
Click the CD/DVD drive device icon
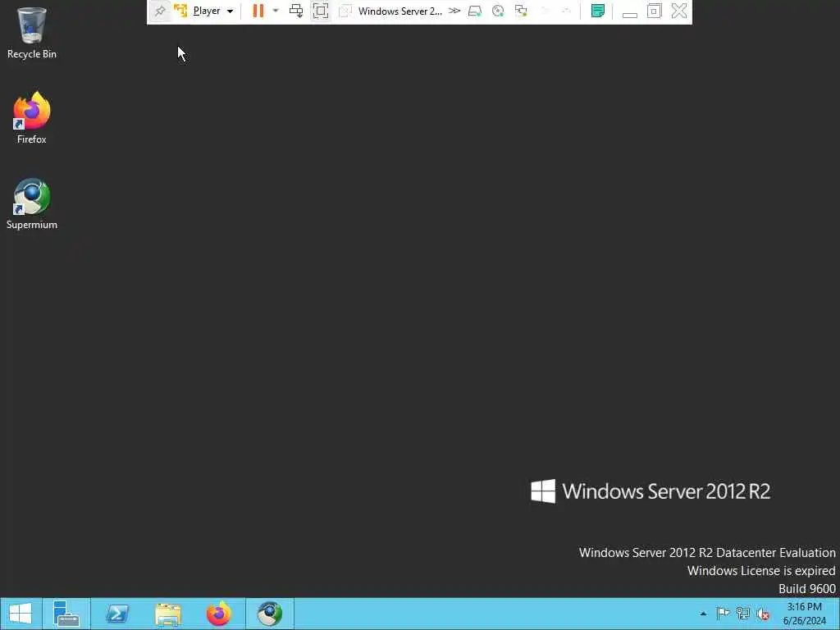[498, 11]
